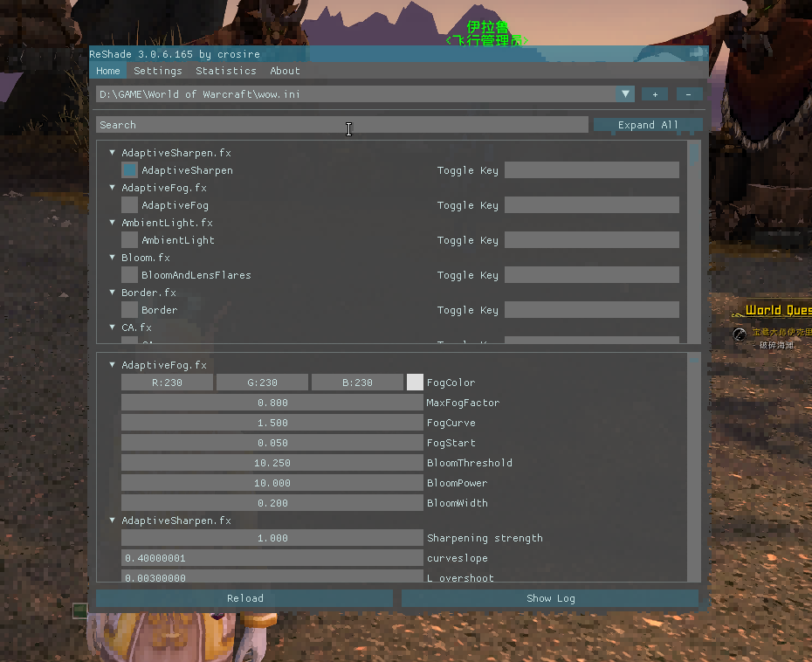Switch to the Settings tab
The image size is (812, 662).
click(x=158, y=71)
